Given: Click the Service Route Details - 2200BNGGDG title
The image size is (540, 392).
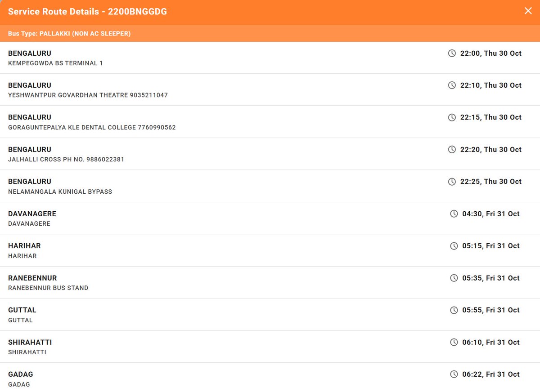Looking at the screenshot, I should [87, 12].
